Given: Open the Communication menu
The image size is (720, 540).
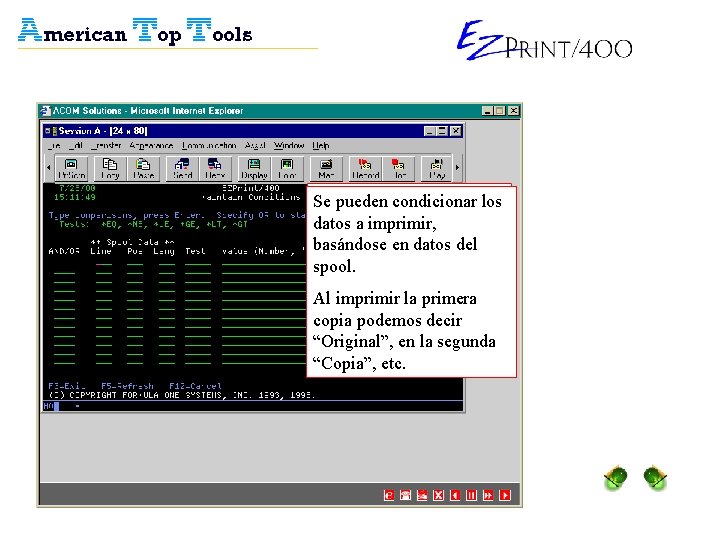Looking at the screenshot, I should [209, 146].
